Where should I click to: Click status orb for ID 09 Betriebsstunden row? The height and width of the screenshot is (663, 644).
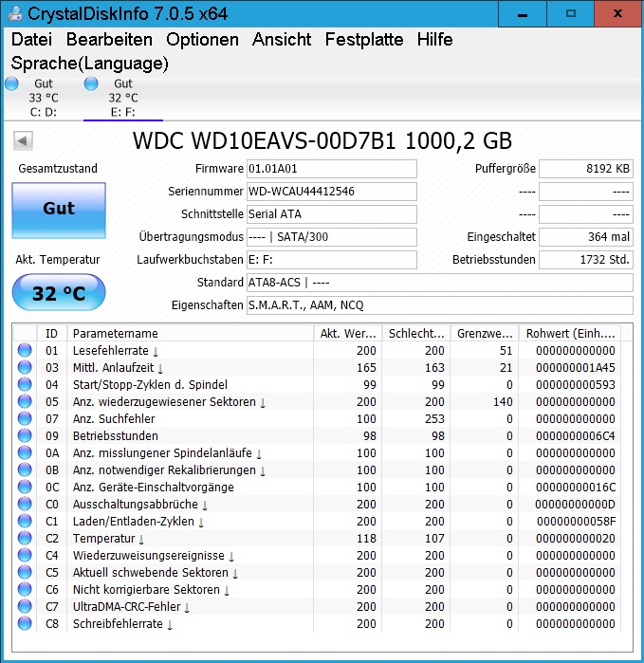click(25, 436)
